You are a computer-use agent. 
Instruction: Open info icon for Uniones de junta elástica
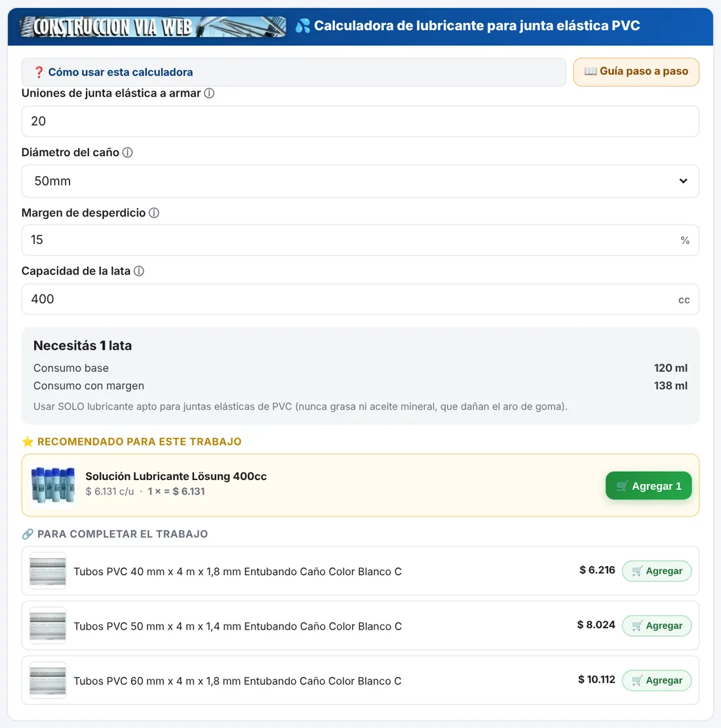[x=209, y=93]
